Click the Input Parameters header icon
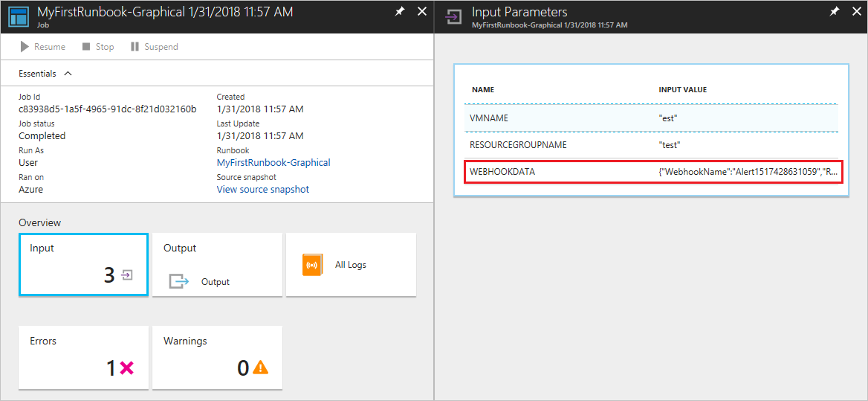Viewport: 868px width, 401px height. pyautogui.click(x=453, y=16)
